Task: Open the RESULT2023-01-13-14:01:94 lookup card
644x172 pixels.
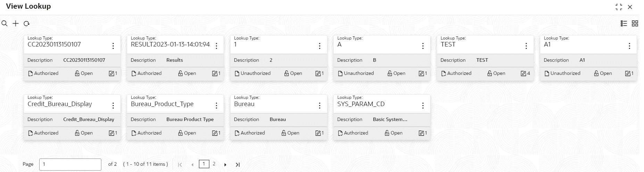Action: click(x=175, y=58)
